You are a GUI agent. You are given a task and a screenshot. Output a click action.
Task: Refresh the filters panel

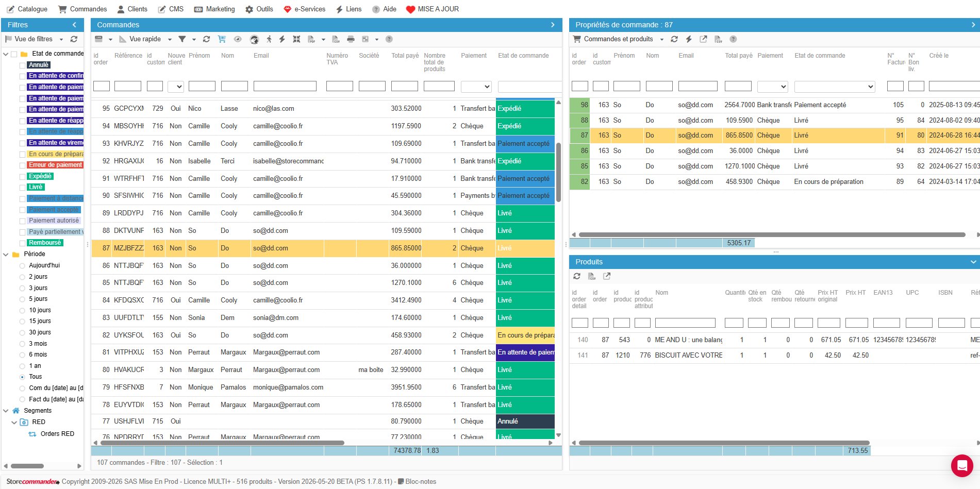[x=74, y=39]
